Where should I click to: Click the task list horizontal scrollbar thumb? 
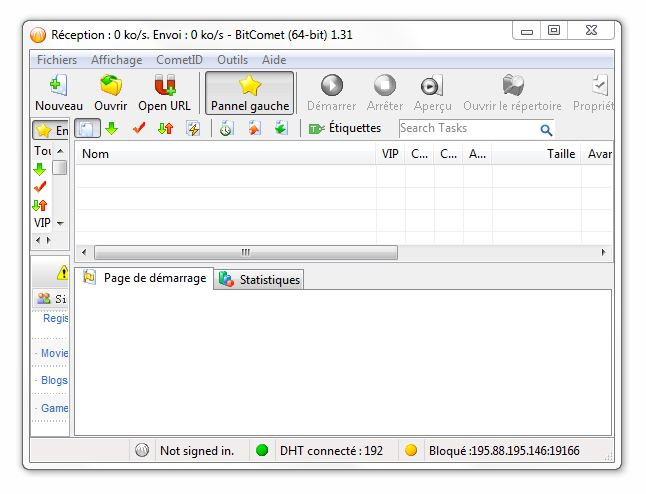click(x=246, y=252)
